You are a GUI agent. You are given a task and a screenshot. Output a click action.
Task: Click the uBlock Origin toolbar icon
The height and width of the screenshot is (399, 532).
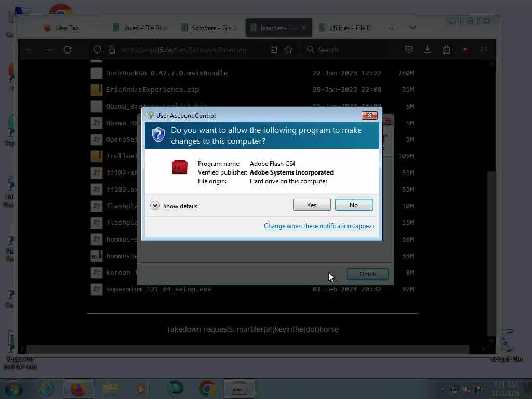tap(465, 49)
